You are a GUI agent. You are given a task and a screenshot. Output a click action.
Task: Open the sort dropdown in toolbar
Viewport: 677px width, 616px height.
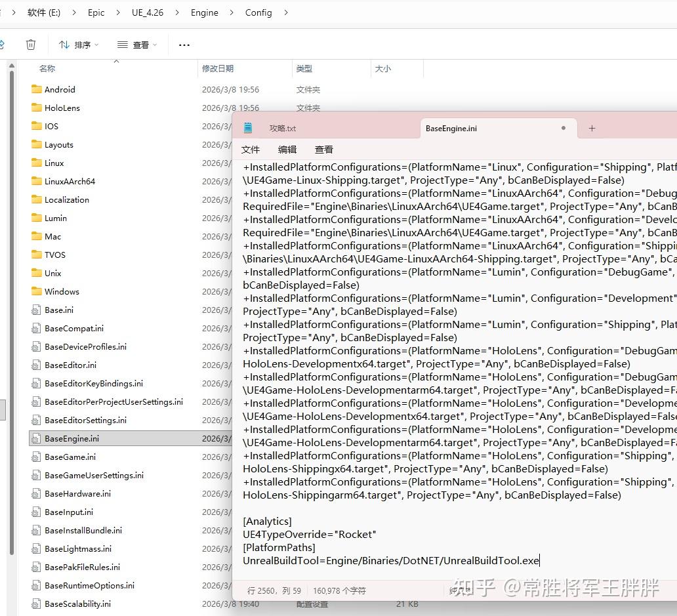tap(79, 45)
